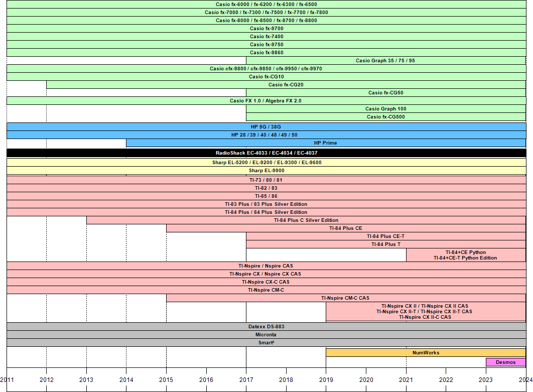Viewport: 533px width, 392px height.
Task: Click the Casio cfx-9800 / cfx-9850 series bar
Action: coord(266,69)
